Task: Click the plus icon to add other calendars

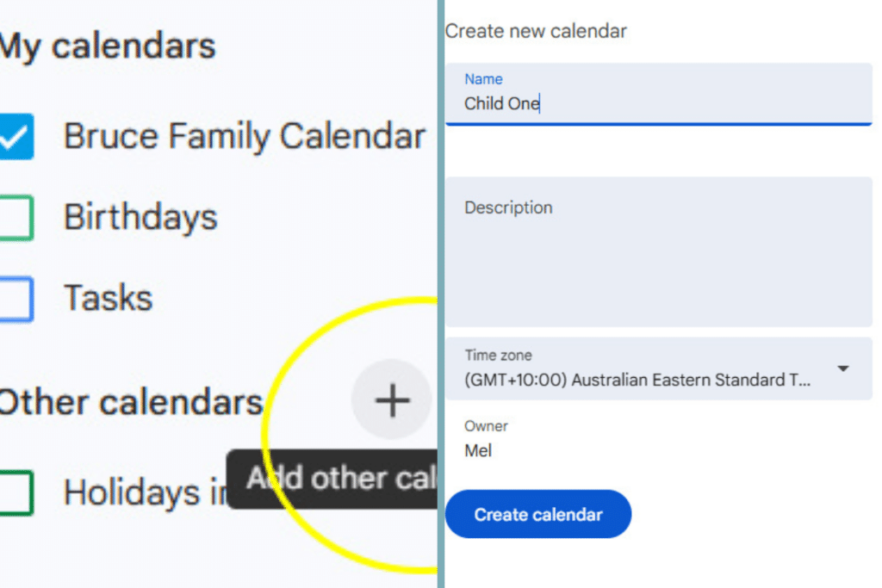Action: click(392, 399)
